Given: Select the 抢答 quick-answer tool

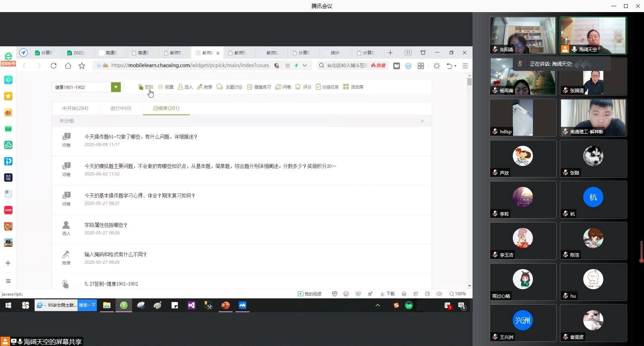Looking at the screenshot, I should coord(204,87).
